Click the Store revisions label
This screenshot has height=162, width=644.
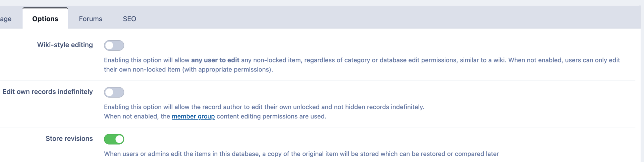pos(69,139)
